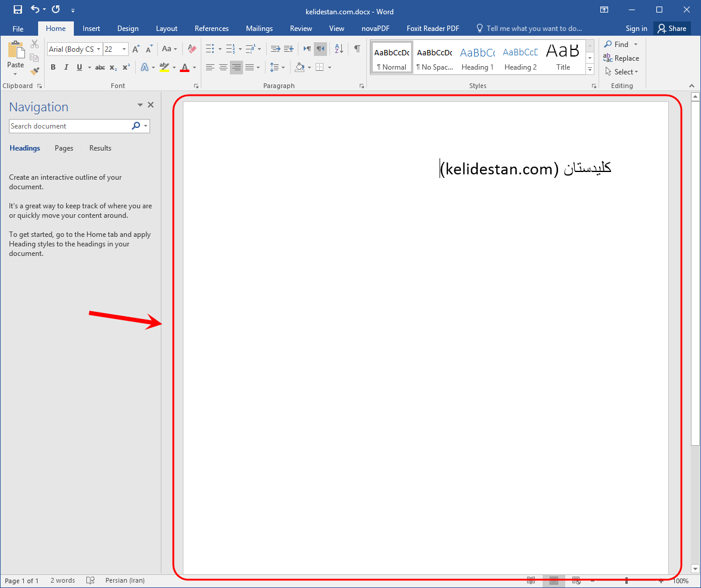This screenshot has width=701, height=588.
Task: Toggle Underline formatting
Action: point(79,67)
